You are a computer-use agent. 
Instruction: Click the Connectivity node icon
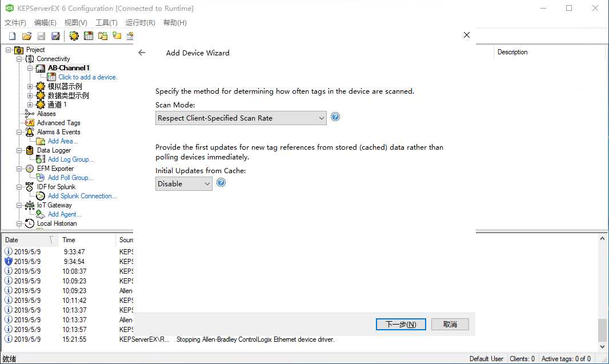(x=30, y=59)
